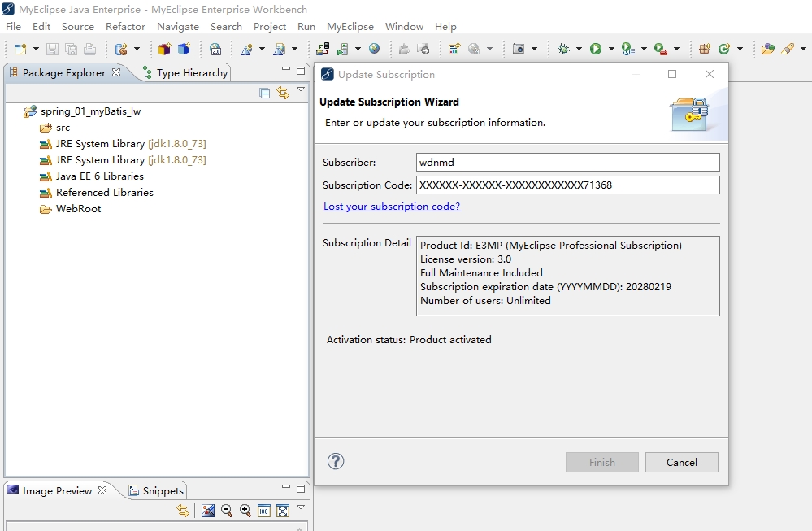The height and width of the screenshot is (531, 812).
Task: Click the Subscriber input field
Action: pos(568,162)
